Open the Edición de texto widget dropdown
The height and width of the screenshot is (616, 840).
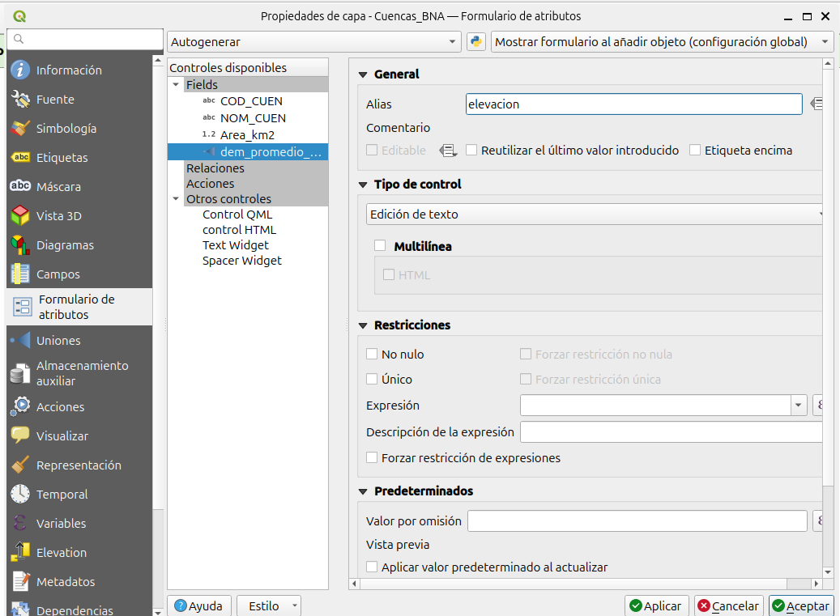pos(595,215)
